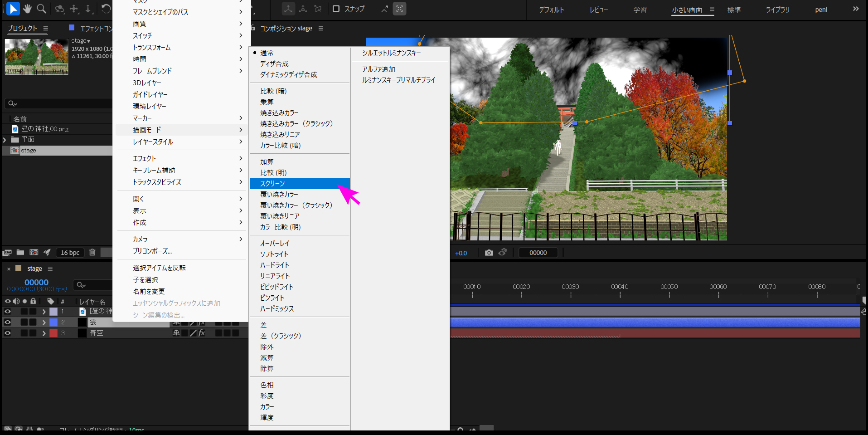Expand the 平面 folder in Project panel
The width and height of the screenshot is (868, 435).
(x=5, y=140)
